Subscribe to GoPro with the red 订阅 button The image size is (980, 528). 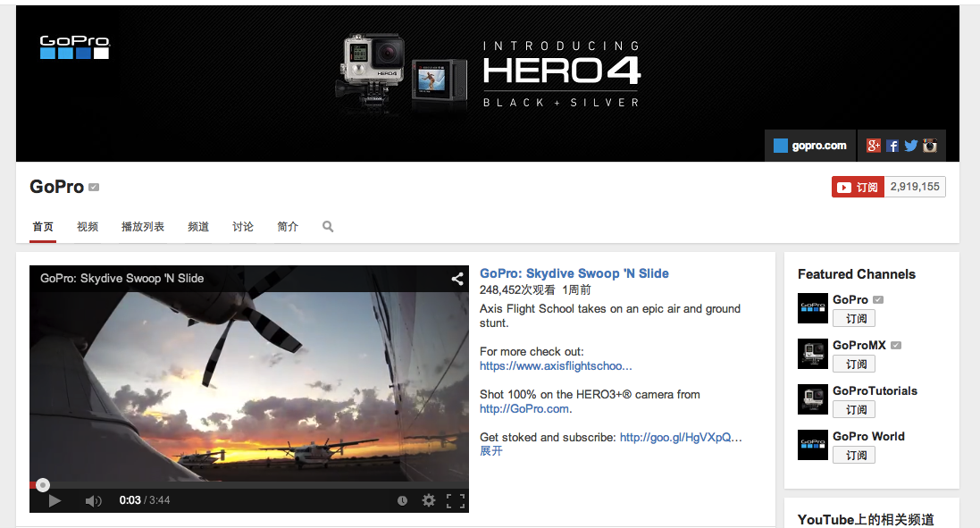pos(859,187)
